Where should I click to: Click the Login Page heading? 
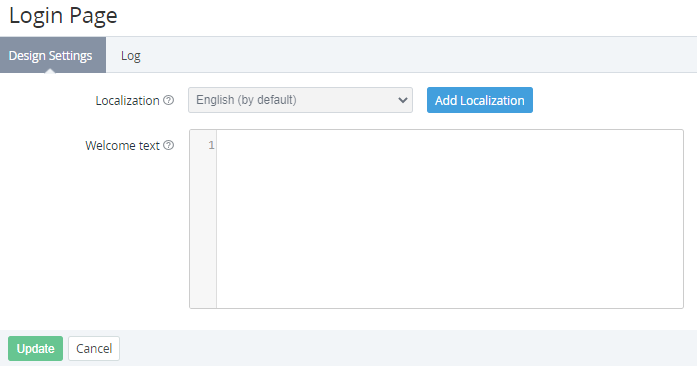pos(63,16)
